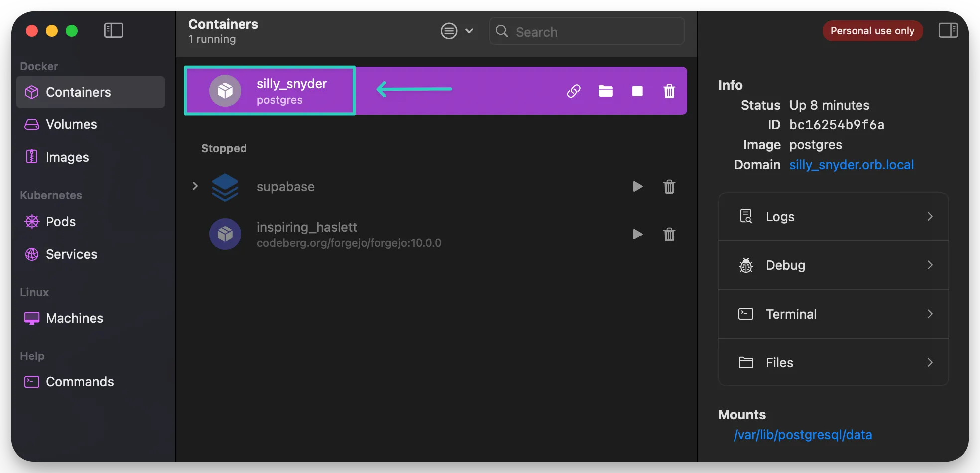Toggle the right inspector panel

(948, 30)
